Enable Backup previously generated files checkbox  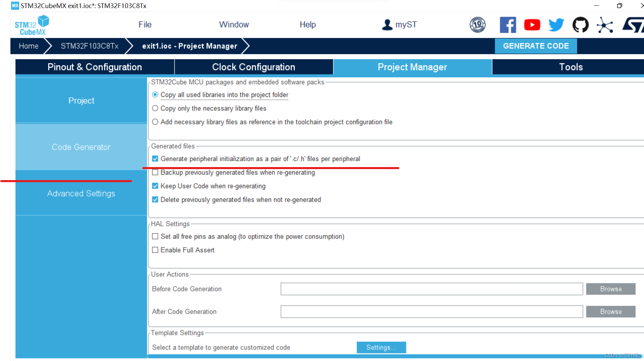[x=155, y=172]
